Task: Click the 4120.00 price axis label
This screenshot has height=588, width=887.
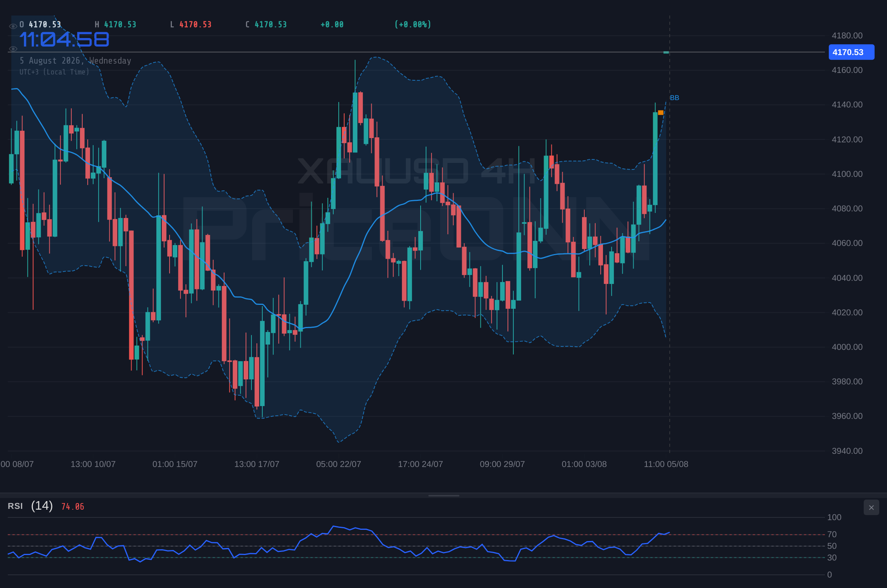Action: [x=847, y=140]
